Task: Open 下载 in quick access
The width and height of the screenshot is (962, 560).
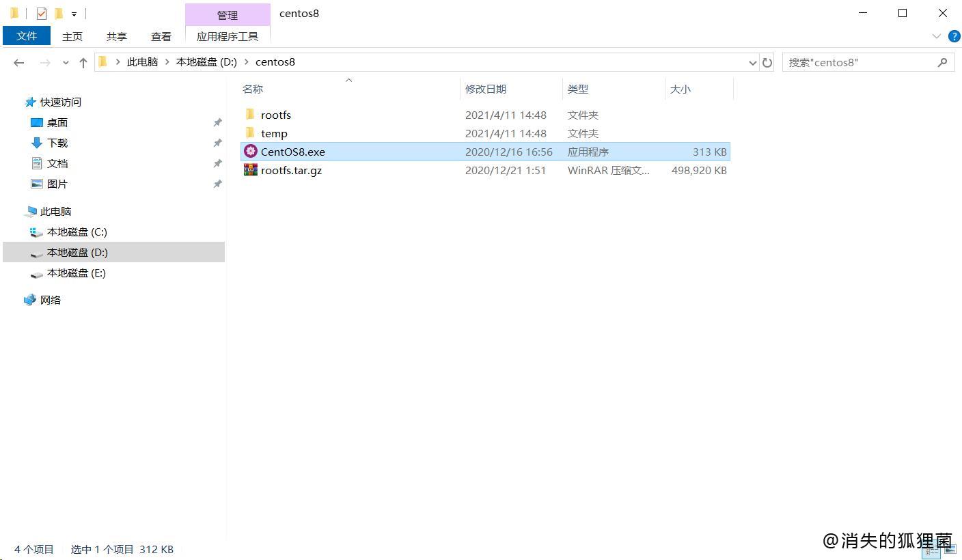Action: click(x=57, y=143)
